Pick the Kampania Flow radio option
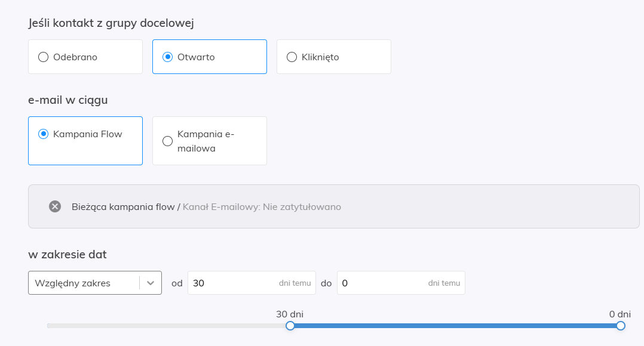 (x=44, y=134)
